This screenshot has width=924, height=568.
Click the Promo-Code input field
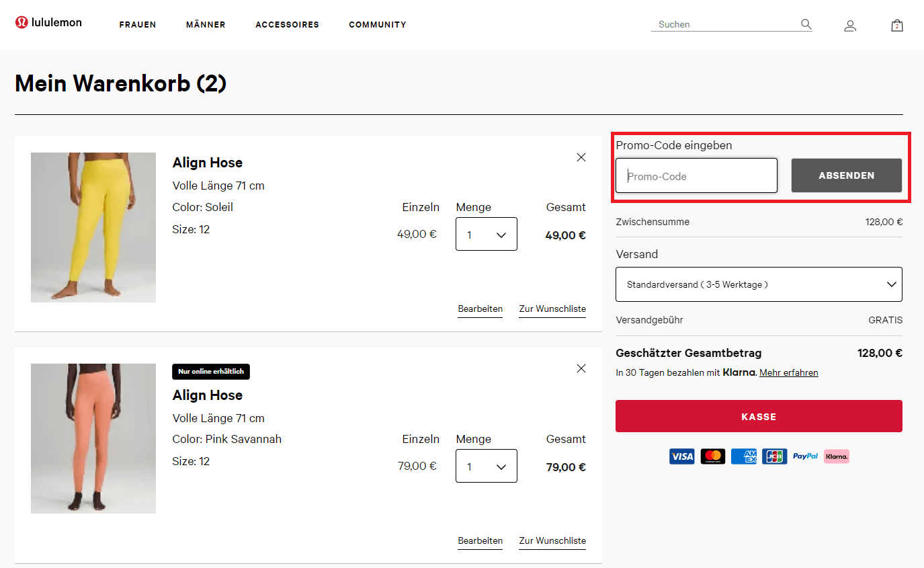pos(696,176)
